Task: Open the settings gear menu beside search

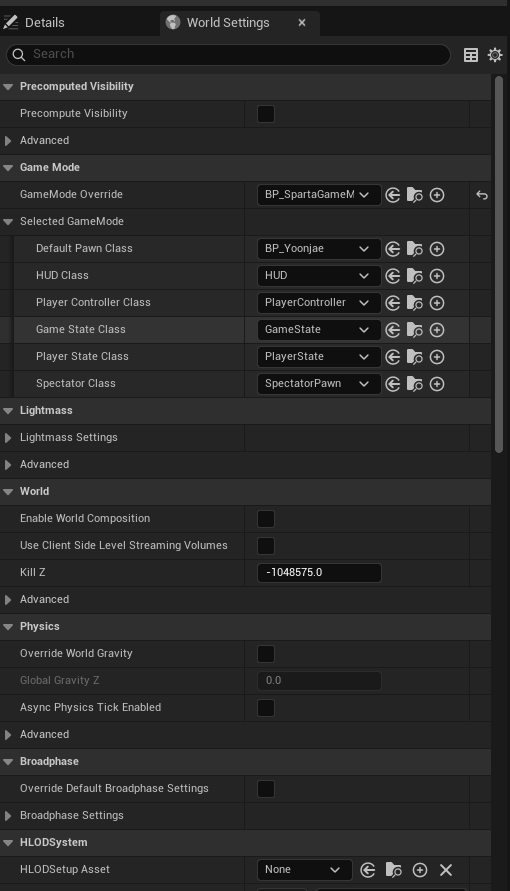Action: [x=495, y=55]
